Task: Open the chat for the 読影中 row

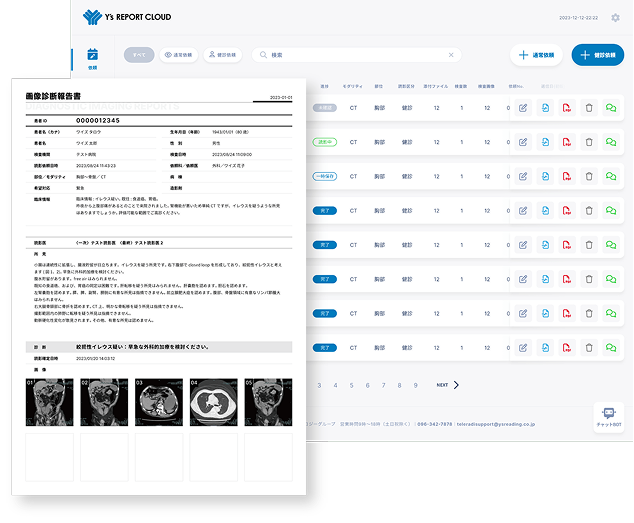Action: point(611,142)
